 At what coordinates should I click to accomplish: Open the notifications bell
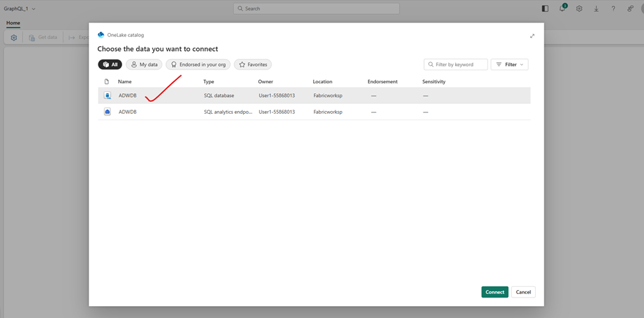tap(562, 9)
